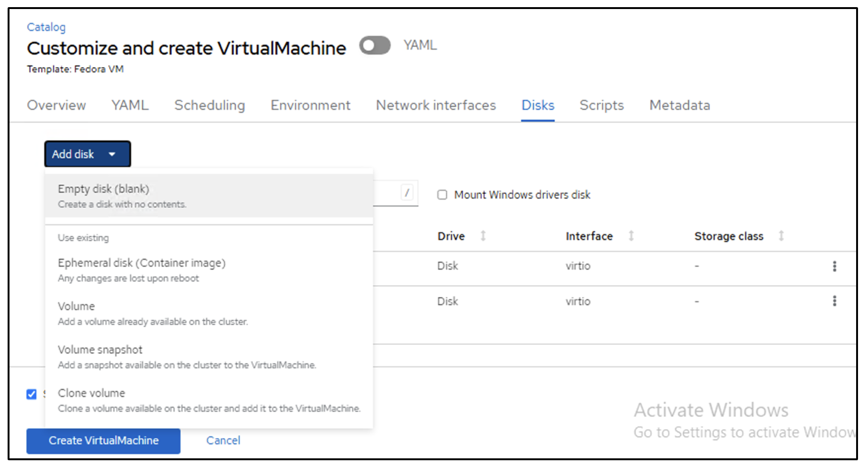Check Mount Windows drivers disk checkbox
The width and height of the screenshot is (868, 465).
(x=442, y=195)
